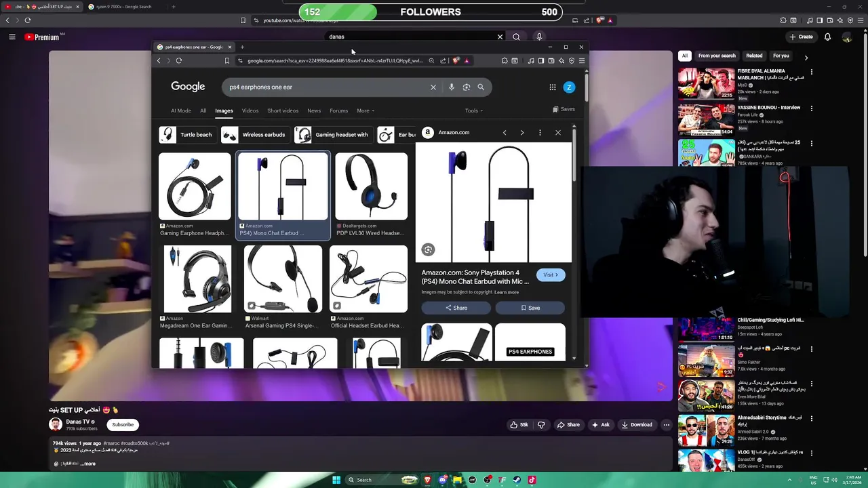Open Google Lens image search icon

(x=466, y=87)
